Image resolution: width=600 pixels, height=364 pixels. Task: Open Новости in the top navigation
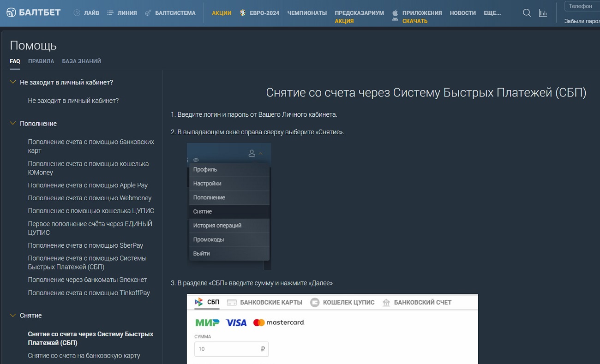[462, 13]
